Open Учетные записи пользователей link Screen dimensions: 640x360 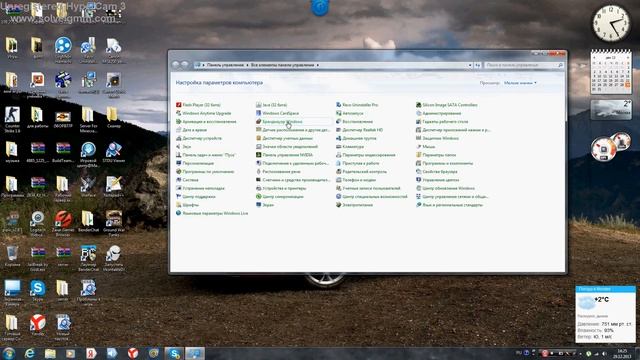pos(368,188)
